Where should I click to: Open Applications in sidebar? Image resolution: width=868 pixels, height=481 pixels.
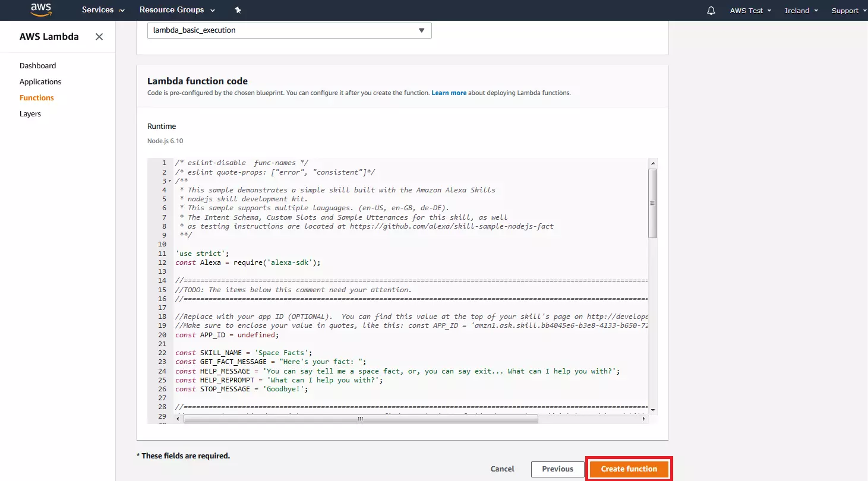point(40,82)
